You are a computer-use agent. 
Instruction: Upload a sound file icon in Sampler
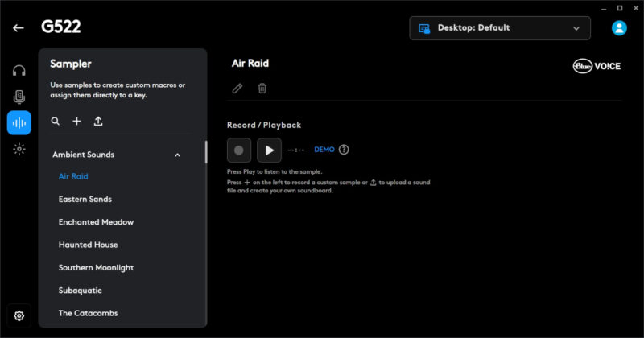[98, 122]
